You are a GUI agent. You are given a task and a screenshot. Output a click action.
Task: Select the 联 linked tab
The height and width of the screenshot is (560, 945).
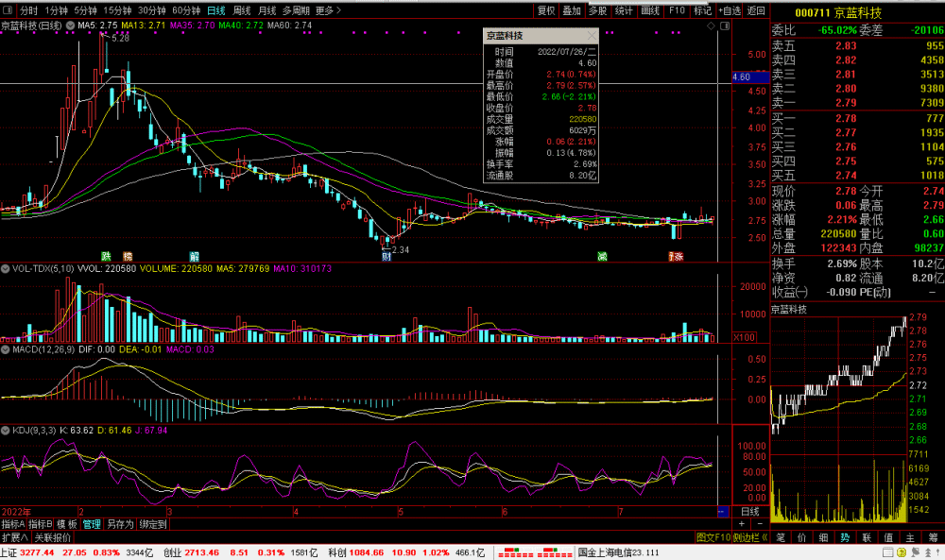(867, 537)
